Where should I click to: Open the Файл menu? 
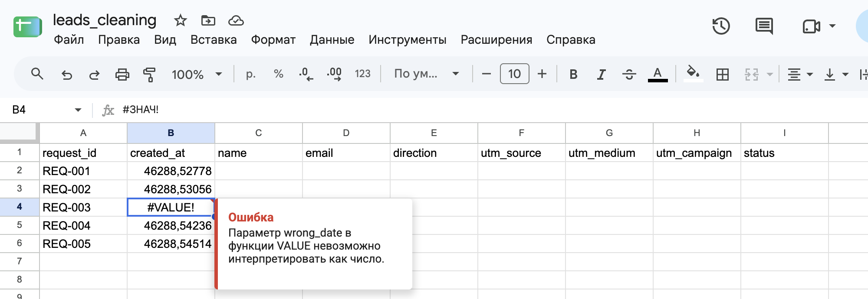point(69,40)
